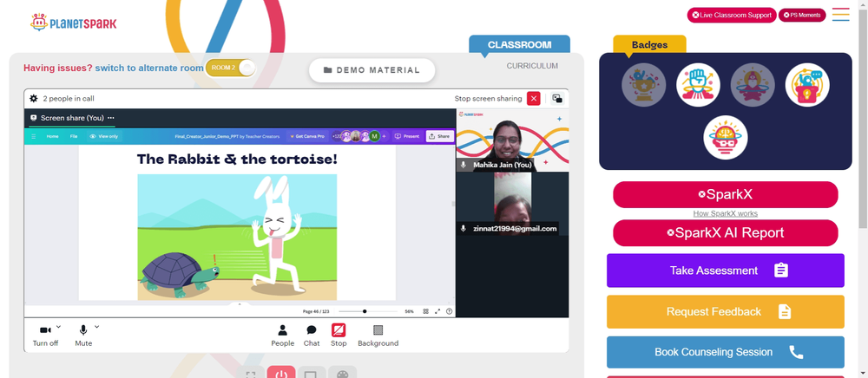Click Home in shared Canva toolbar

[52, 136]
